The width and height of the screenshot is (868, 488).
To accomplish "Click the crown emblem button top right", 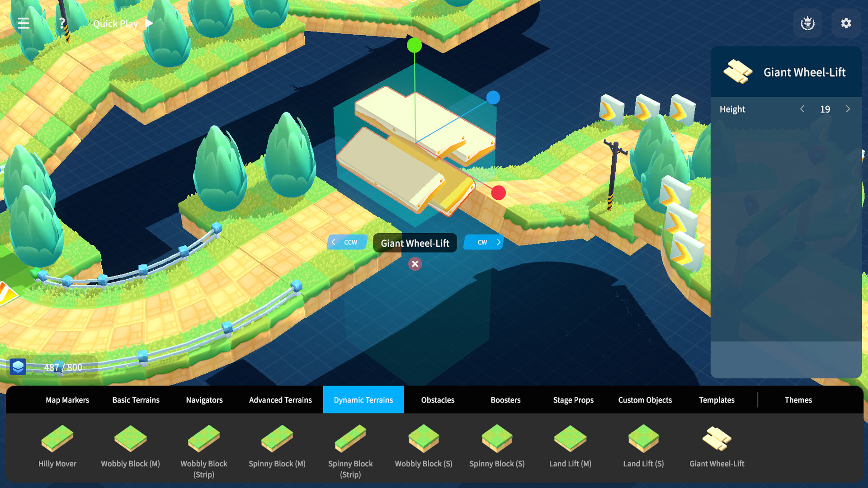I will pyautogui.click(x=808, y=23).
